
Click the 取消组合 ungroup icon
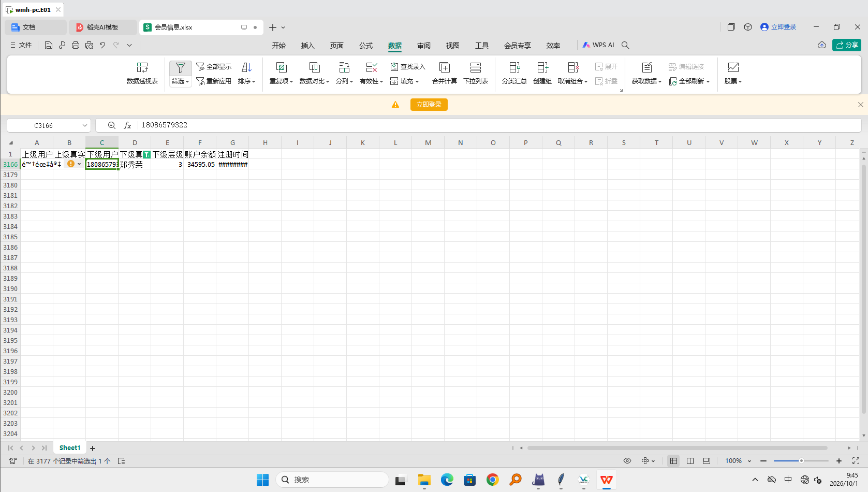[573, 68]
